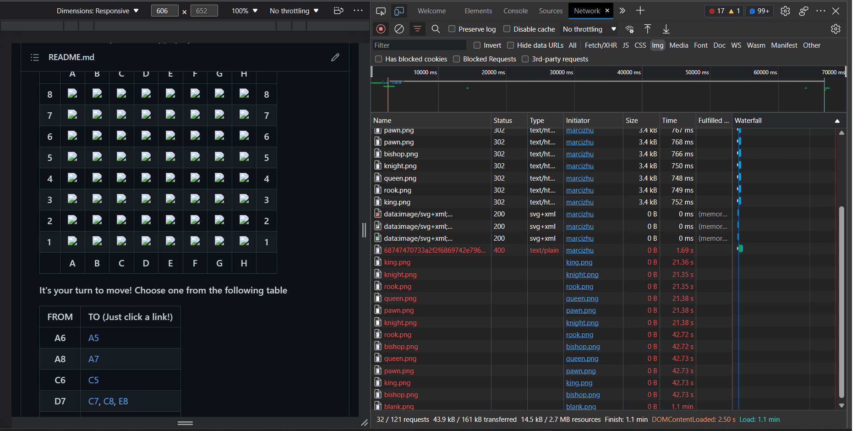Viewport: 868px width, 431px height.
Task: Open the 100% zoom dropdown
Action: (244, 11)
